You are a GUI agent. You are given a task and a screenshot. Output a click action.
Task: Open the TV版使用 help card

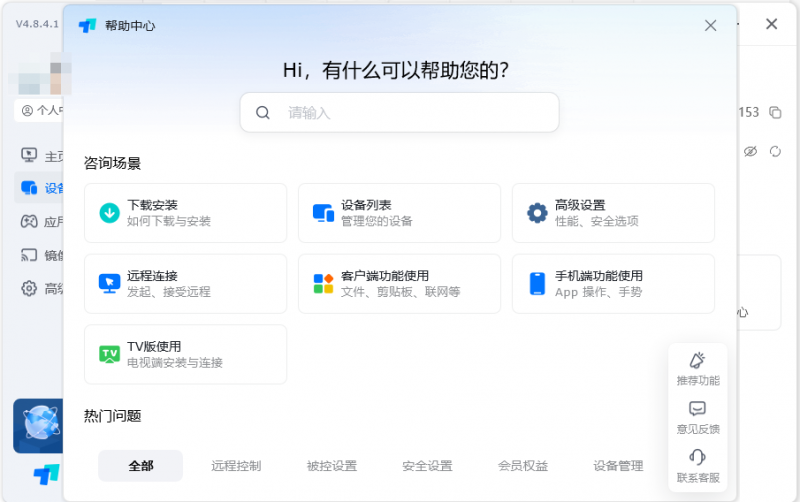click(185, 355)
